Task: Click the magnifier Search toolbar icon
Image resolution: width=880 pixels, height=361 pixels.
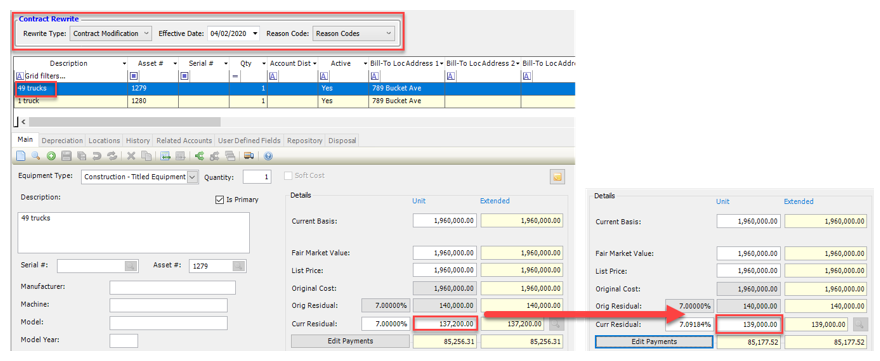Action: coord(35,156)
